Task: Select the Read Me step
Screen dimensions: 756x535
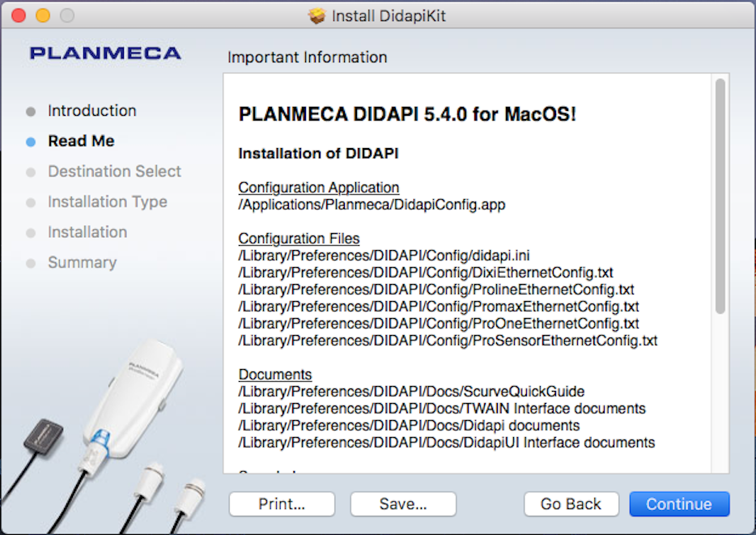Action: point(81,141)
